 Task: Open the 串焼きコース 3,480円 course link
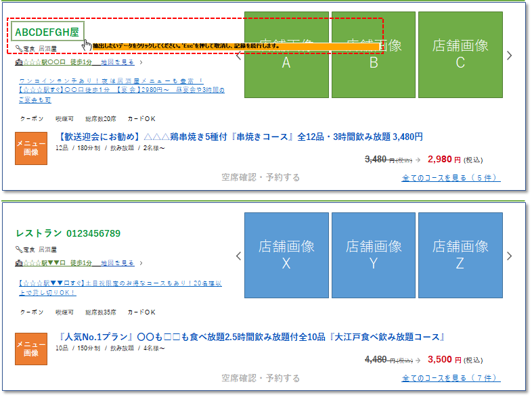[x=240, y=137]
